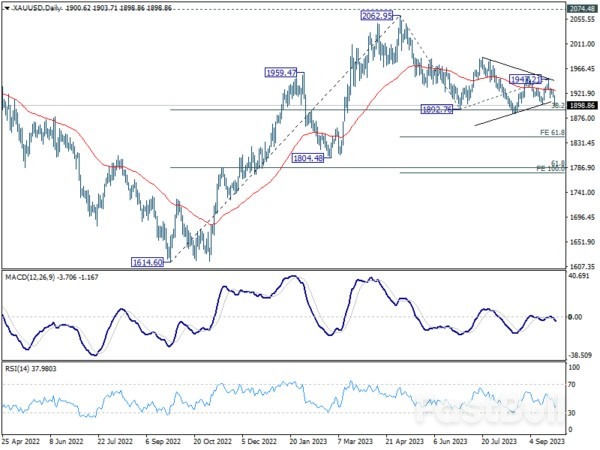Click the 25 Apr 2022 date label

pyautogui.click(x=21, y=441)
